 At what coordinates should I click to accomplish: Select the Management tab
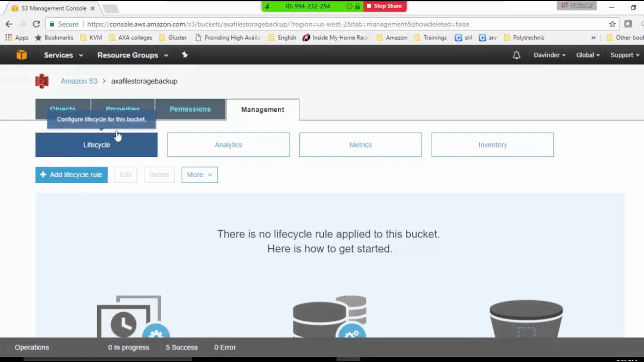[263, 110]
